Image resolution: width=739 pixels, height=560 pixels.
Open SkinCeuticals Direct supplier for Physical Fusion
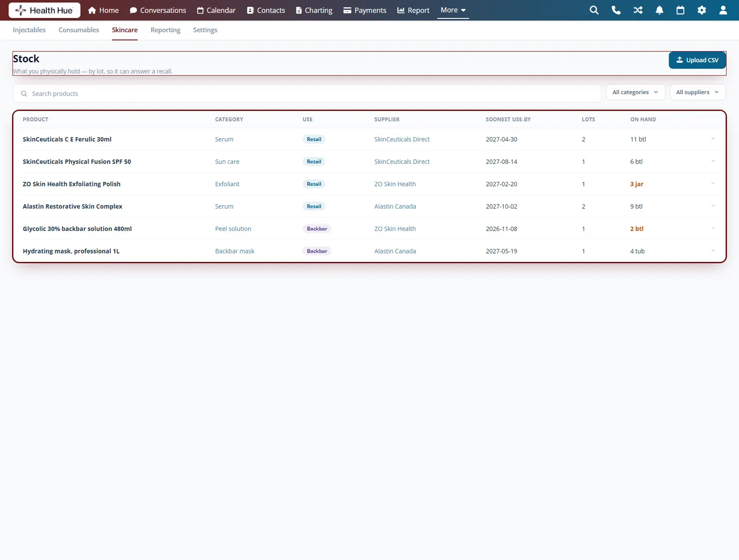[x=402, y=162]
